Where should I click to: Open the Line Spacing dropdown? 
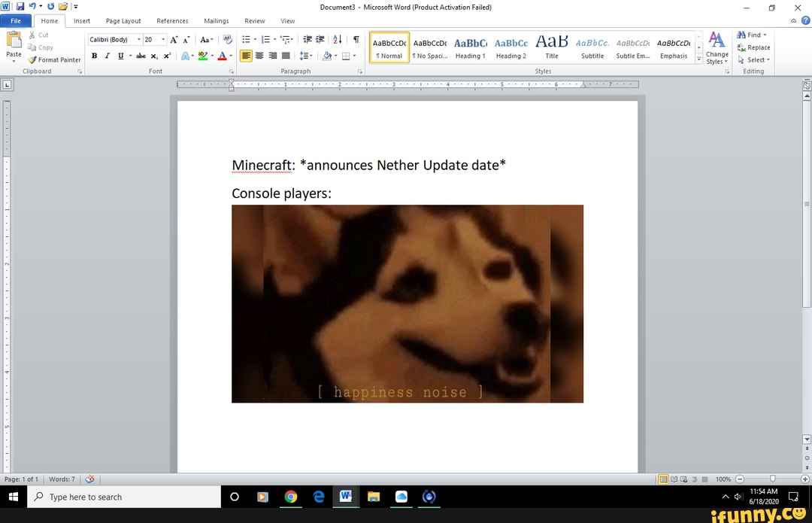306,56
